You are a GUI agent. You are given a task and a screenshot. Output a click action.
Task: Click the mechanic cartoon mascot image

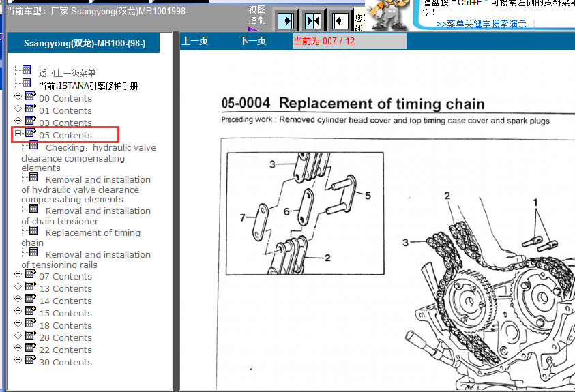[x=389, y=15]
